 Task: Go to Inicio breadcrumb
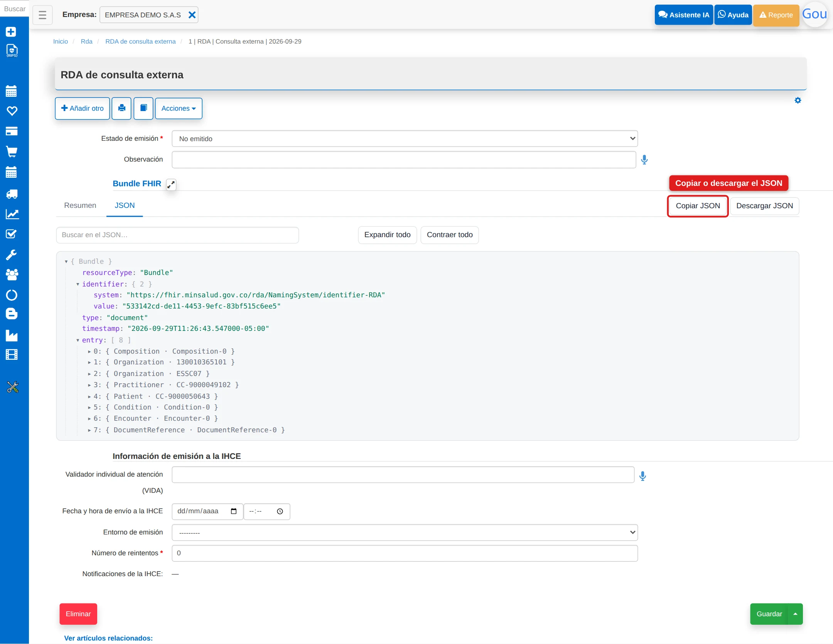61,41
